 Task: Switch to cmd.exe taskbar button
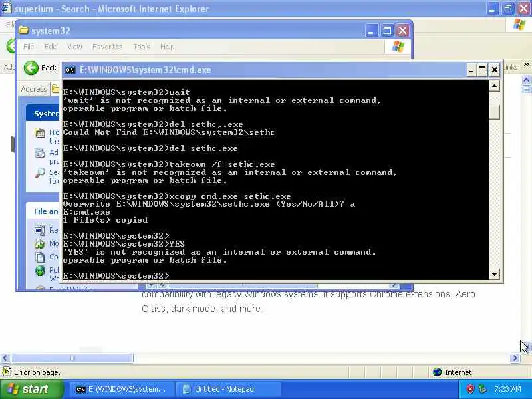(122, 389)
